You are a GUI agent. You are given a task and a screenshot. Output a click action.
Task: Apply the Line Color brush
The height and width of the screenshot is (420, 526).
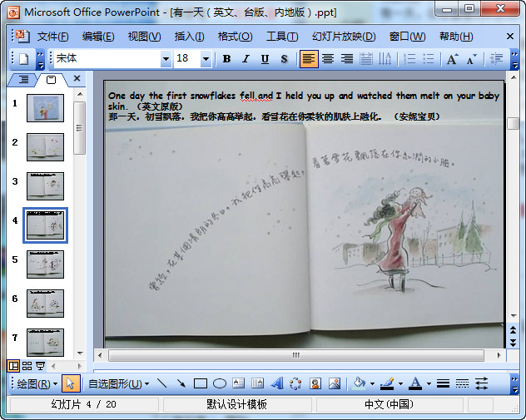(387, 383)
